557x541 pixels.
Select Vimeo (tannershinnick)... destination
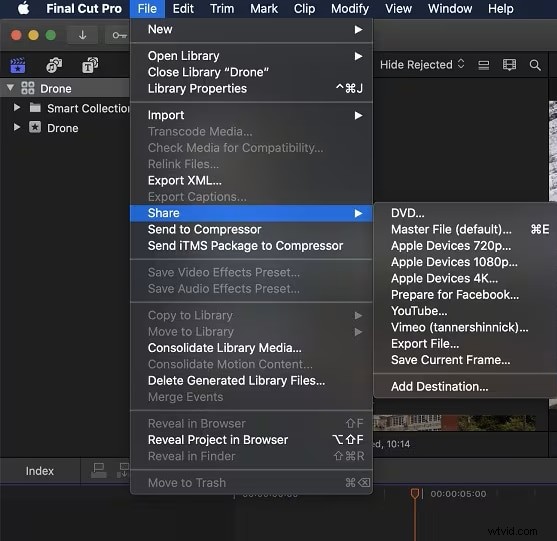pos(465,328)
